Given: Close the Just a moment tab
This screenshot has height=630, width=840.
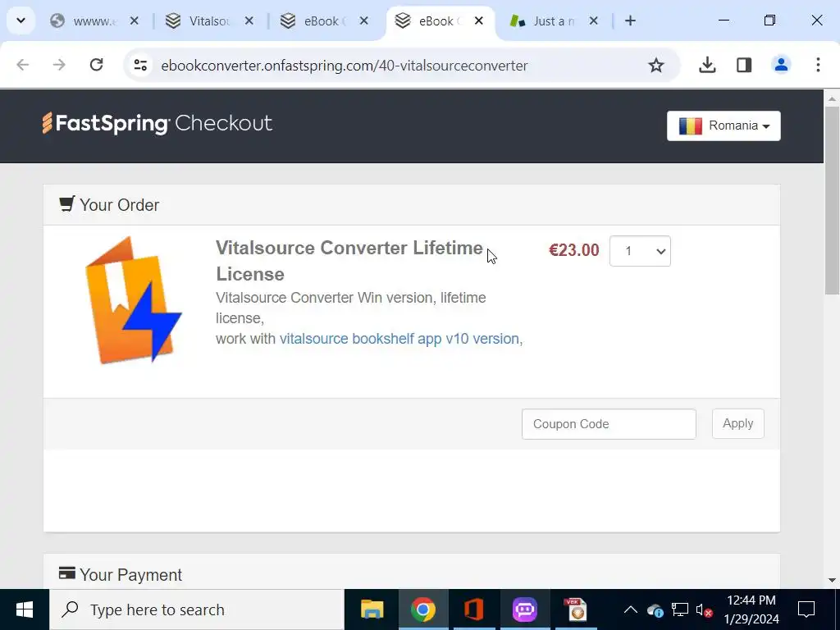Looking at the screenshot, I should pyautogui.click(x=594, y=21).
